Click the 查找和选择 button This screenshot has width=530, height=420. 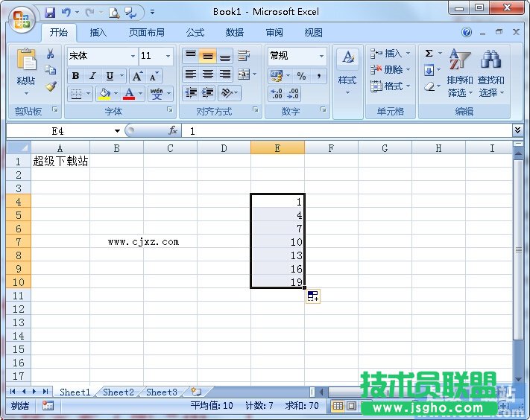pyautogui.click(x=490, y=74)
